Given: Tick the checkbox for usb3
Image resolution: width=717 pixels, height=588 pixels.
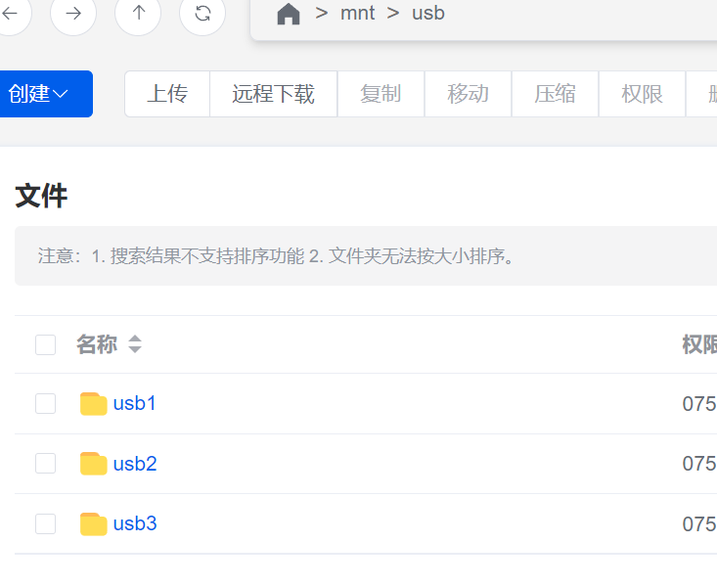Looking at the screenshot, I should [46, 524].
